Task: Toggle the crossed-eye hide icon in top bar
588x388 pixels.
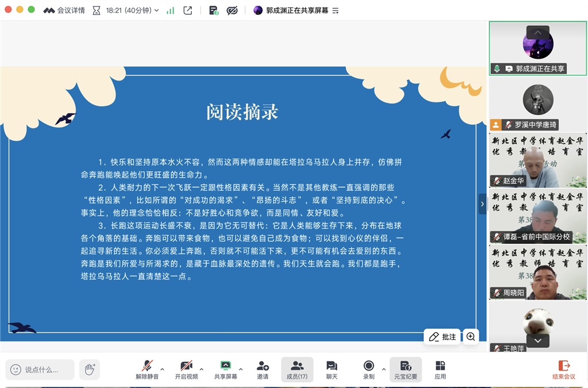Action: click(x=232, y=10)
